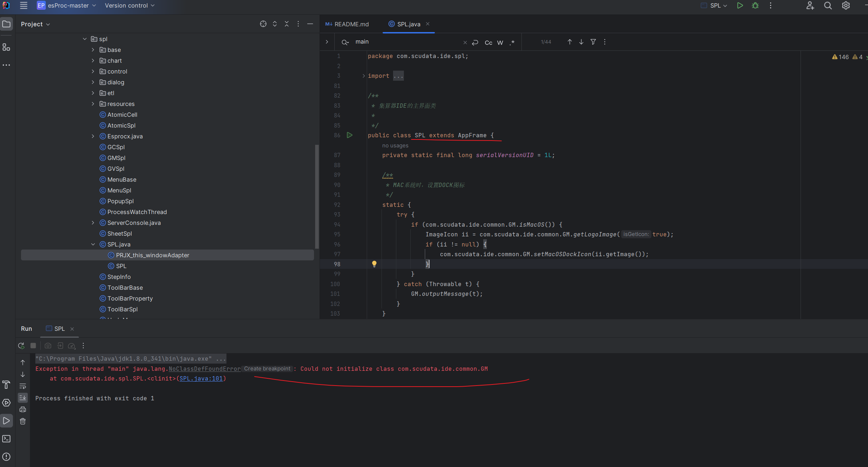Click Rerun icon in Run toolbar

coord(21,346)
